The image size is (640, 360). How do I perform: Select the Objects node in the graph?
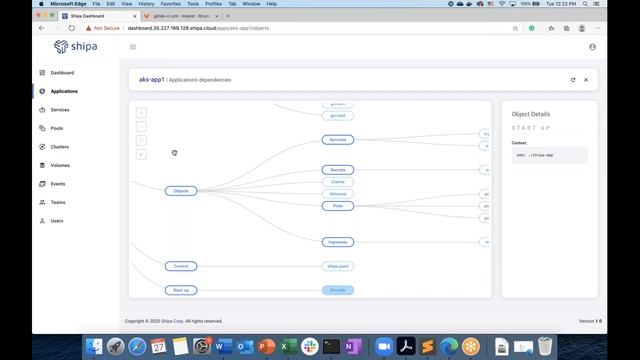(x=181, y=191)
